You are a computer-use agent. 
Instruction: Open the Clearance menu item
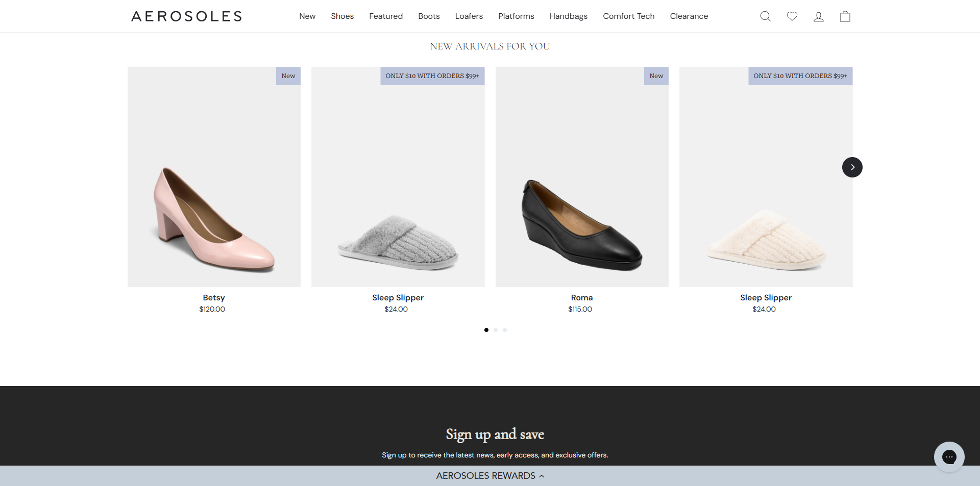point(689,16)
